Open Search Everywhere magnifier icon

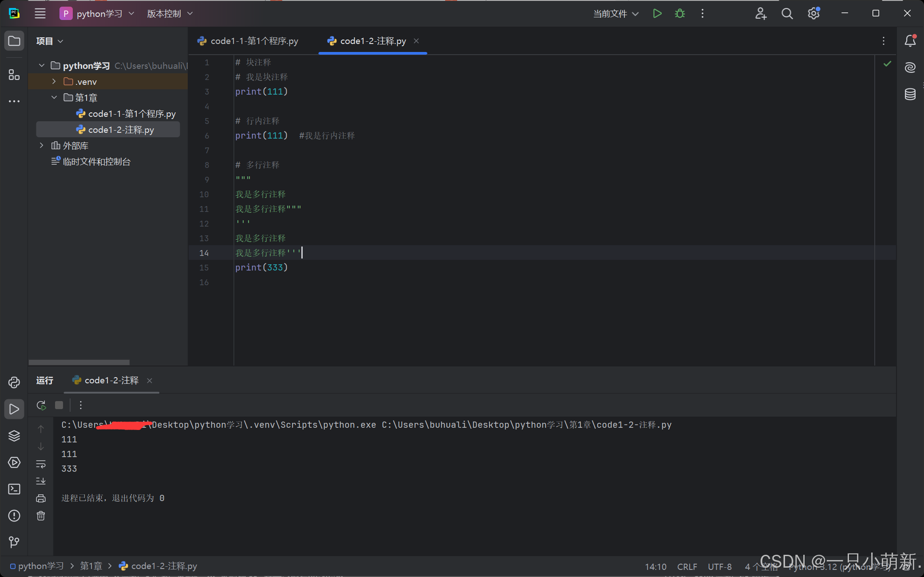coord(787,14)
